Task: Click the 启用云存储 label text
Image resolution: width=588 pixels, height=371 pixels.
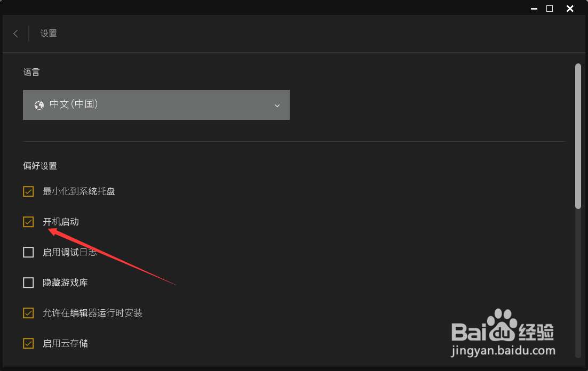Action: coord(65,343)
